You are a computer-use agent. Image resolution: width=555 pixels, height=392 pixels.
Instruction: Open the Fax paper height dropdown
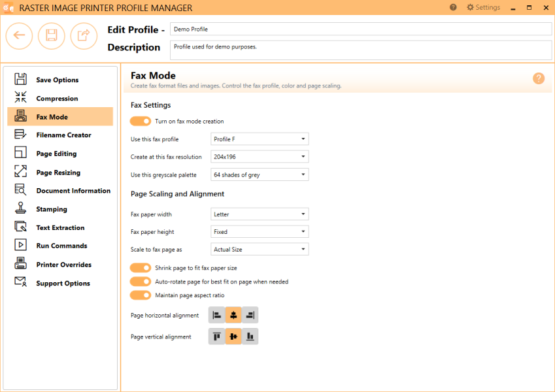tap(260, 232)
